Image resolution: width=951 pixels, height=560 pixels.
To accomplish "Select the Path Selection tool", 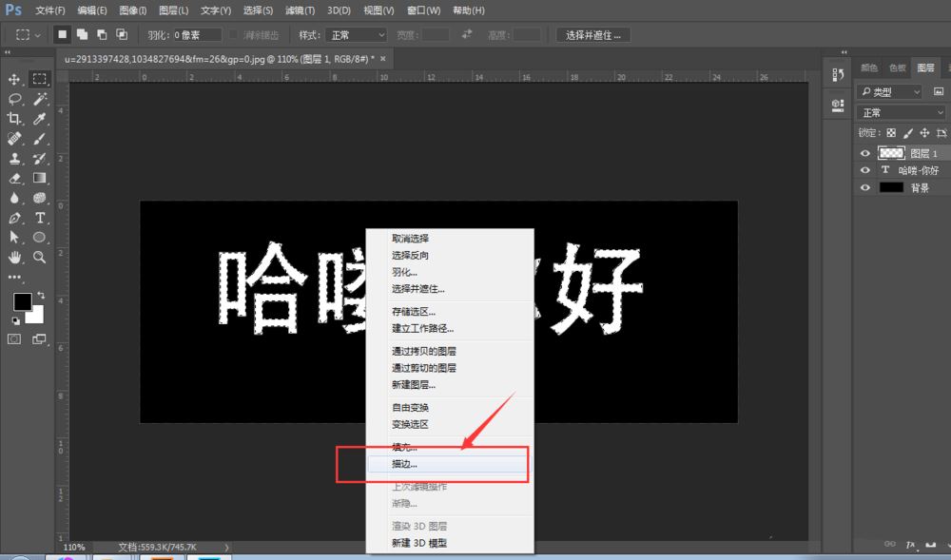I will 14,237.
